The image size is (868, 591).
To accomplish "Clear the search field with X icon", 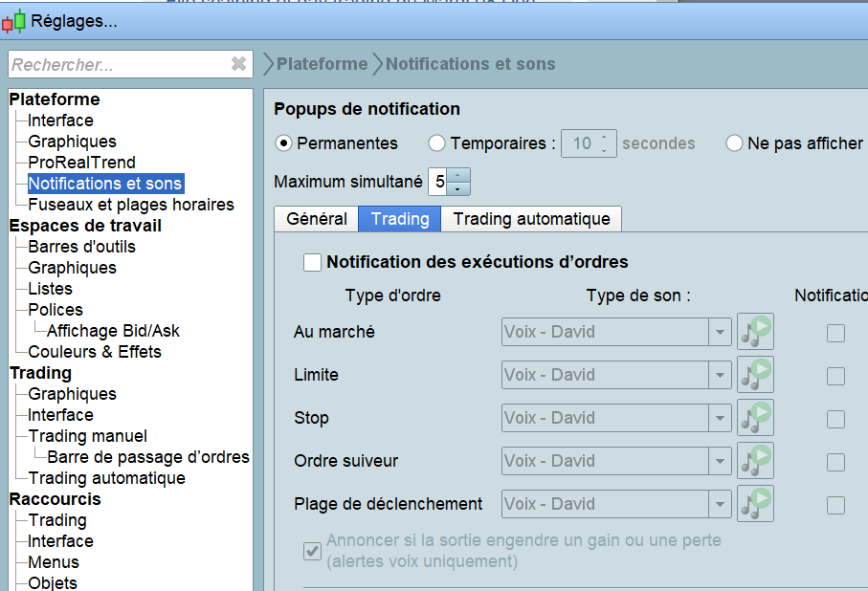I will point(238,64).
